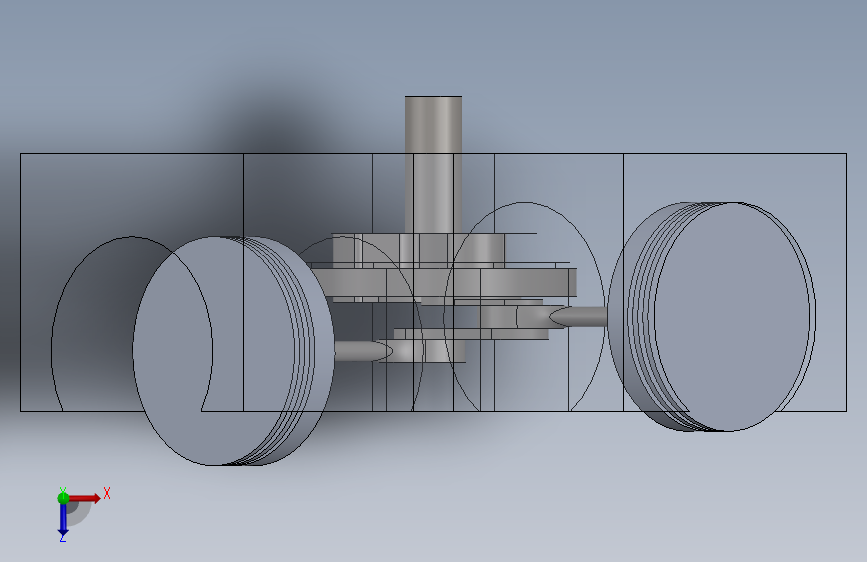Click the orientation triad X axis arrow
Image resolution: width=867 pixels, height=562 pixels.
pos(85,498)
